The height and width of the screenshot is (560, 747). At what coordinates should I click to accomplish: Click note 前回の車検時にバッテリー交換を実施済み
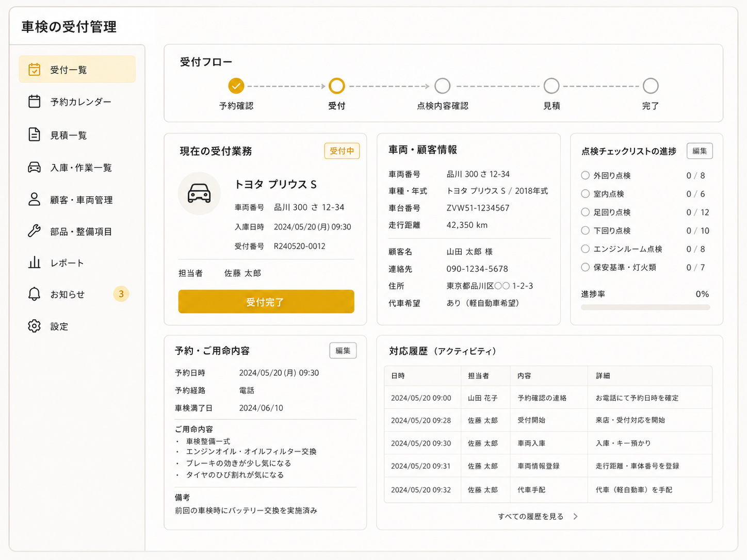(x=246, y=510)
